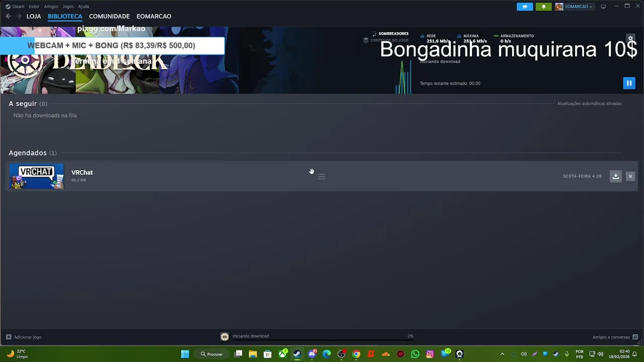Click the Sombreadores status label
Viewport: 644px width, 362px height.
pyautogui.click(x=393, y=34)
